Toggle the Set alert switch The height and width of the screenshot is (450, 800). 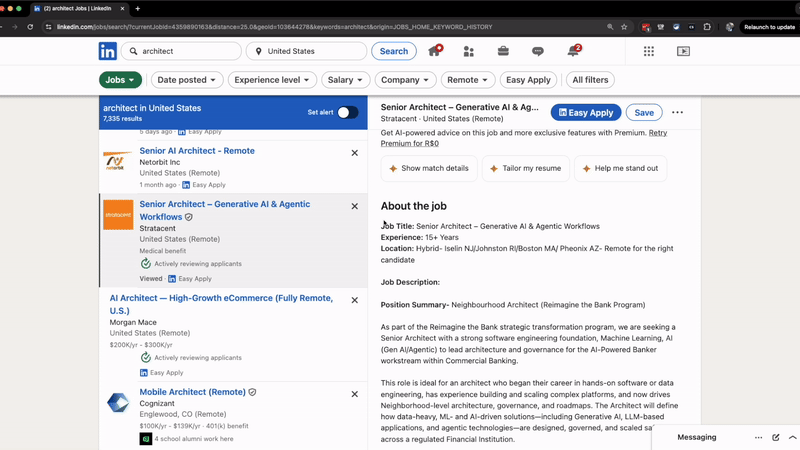click(x=348, y=112)
